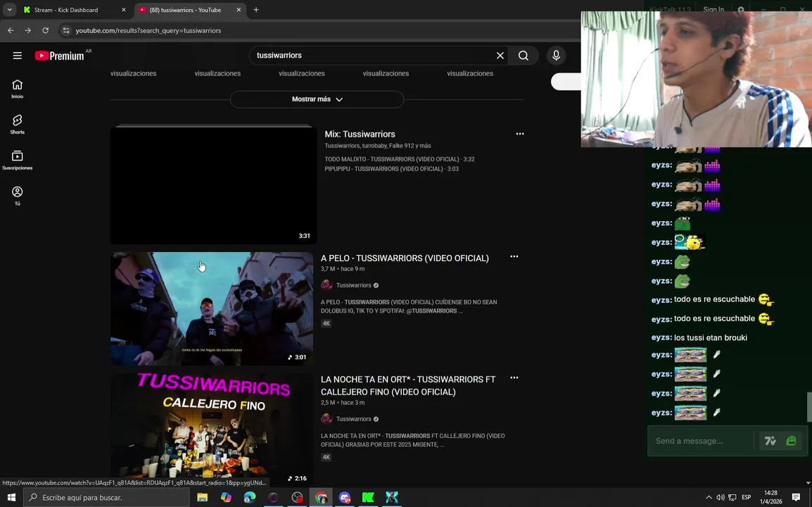Viewport: 812px width, 507px height.
Task: Open Tussiwarriors channel name under LA NOCHE
Action: [x=354, y=419]
